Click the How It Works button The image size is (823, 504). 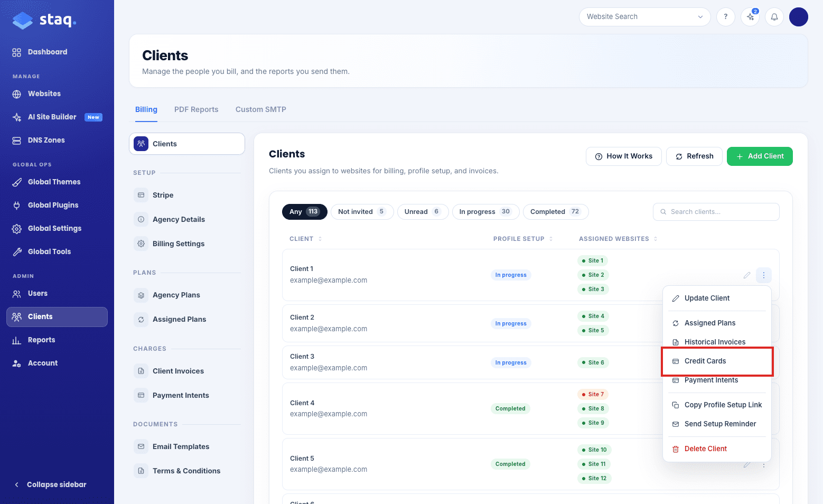pos(624,156)
